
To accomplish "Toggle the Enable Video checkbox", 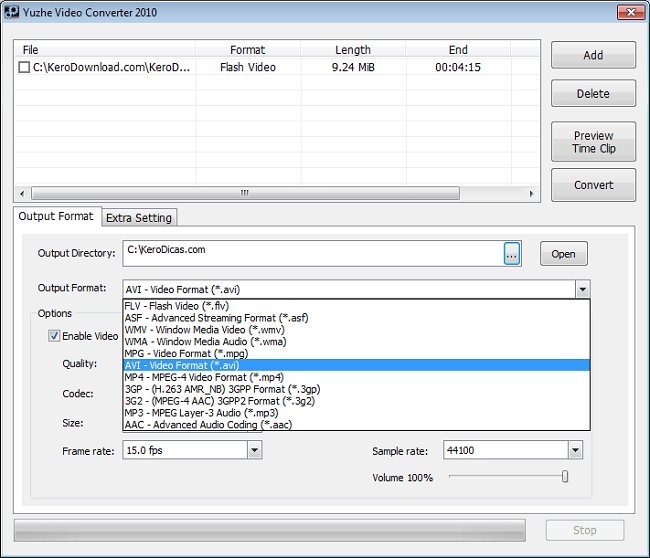I will click(54, 336).
